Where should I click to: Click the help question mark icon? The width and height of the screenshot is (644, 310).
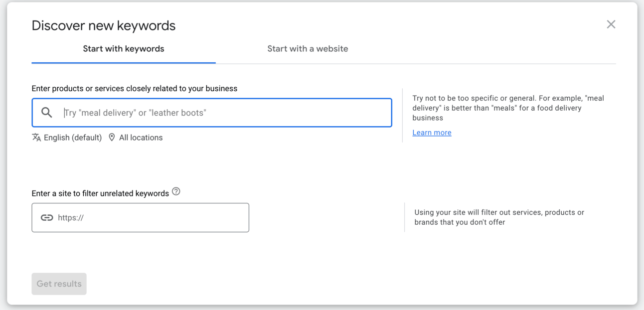(176, 192)
